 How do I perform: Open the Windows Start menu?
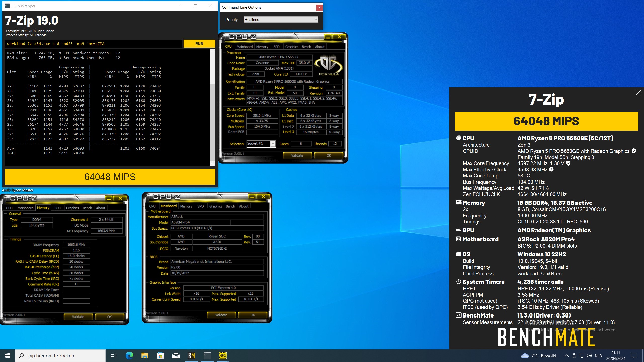pos(8,356)
